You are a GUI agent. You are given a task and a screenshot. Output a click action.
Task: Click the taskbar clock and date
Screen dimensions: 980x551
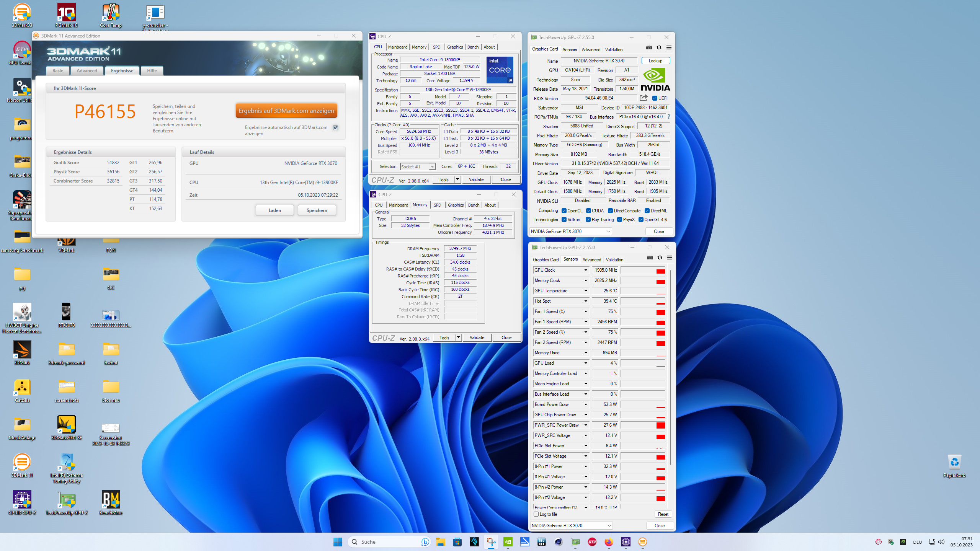(x=961, y=542)
